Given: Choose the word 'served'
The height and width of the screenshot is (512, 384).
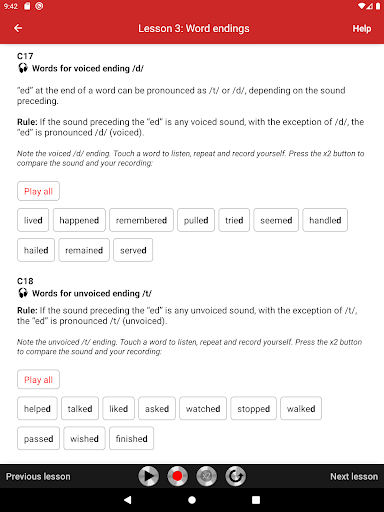Looking at the screenshot, I should point(133,250).
